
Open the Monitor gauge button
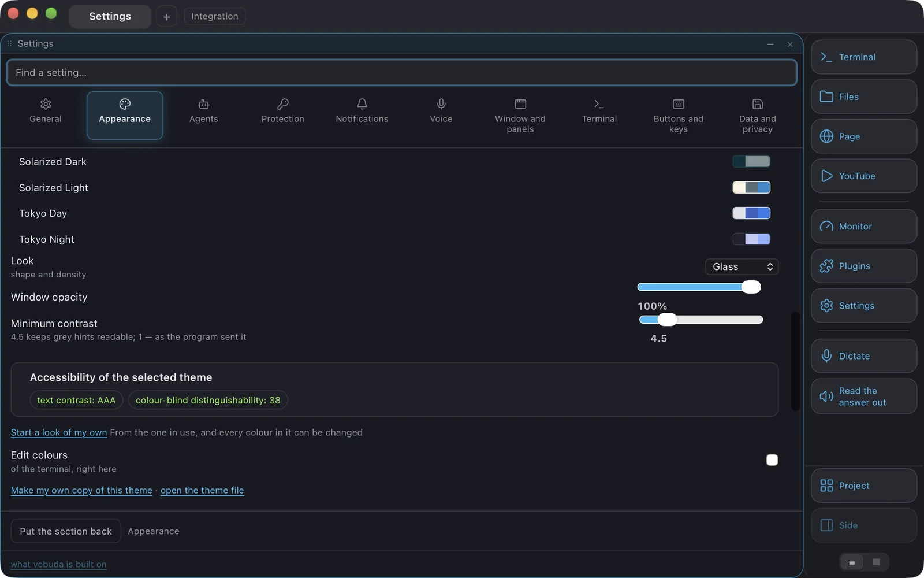[863, 227]
